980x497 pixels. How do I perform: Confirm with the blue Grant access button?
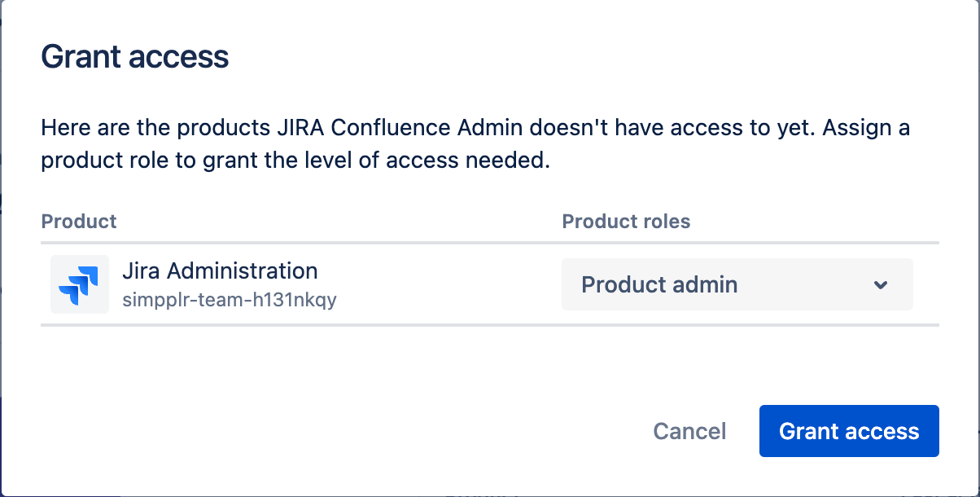pos(849,431)
